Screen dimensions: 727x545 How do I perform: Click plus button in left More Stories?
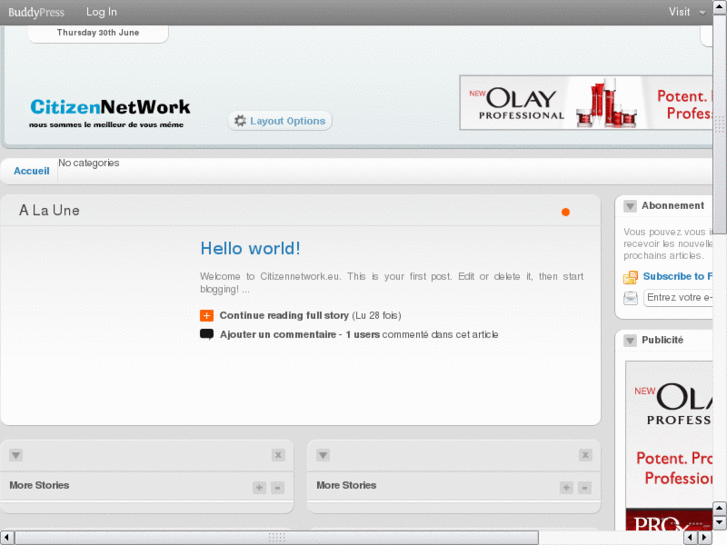(259, 487)
